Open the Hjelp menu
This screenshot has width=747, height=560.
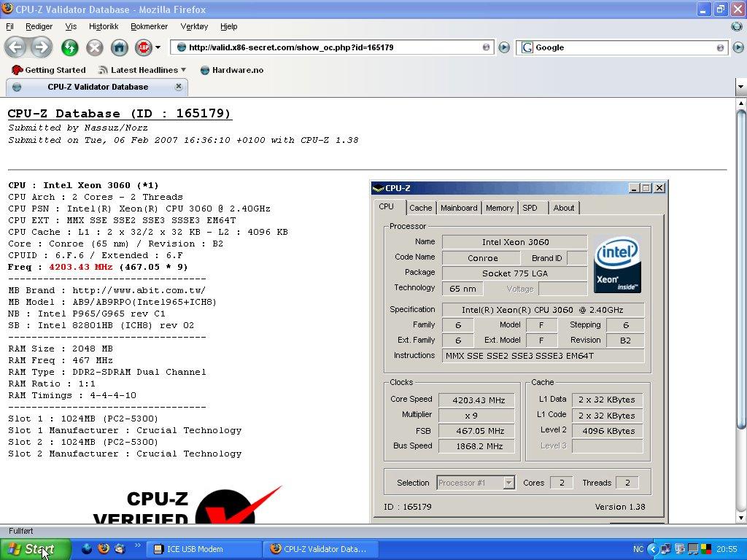[x=228, y=26]
